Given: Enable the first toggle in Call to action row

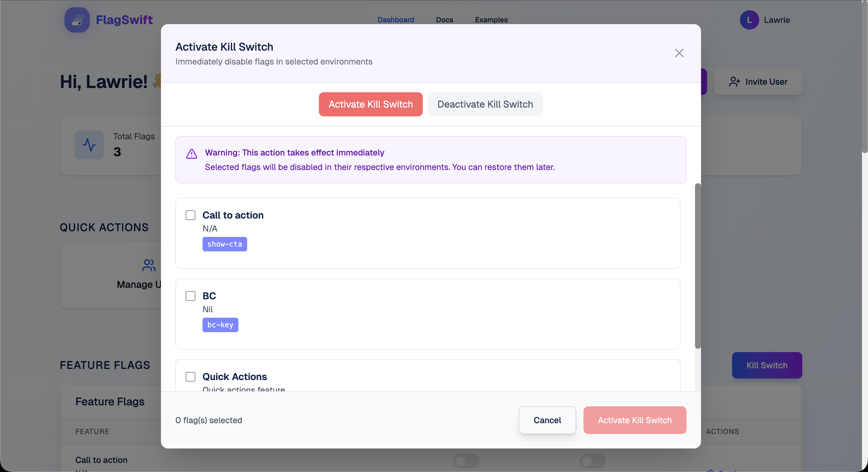Looking at the screenshot, I should 466,461.
